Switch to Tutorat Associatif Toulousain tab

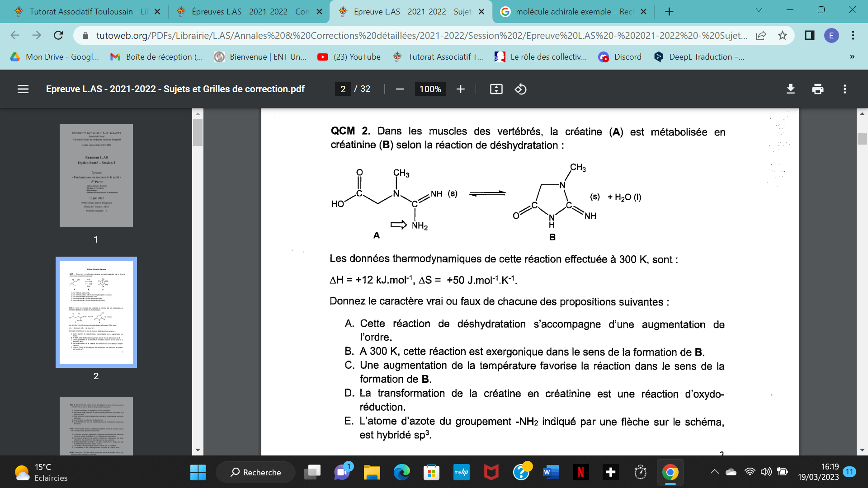(81, 12)
